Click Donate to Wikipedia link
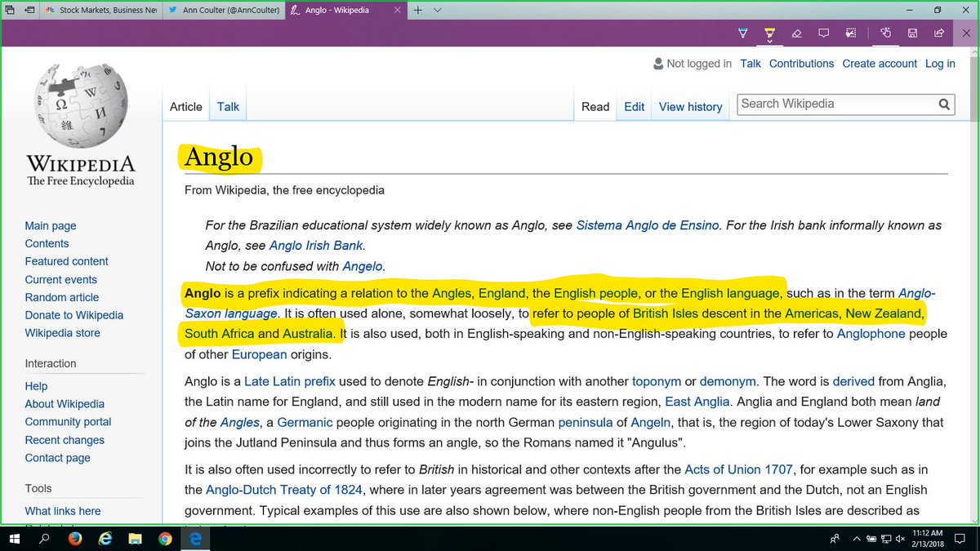Screen dimensions: 980x551 (x=74, y=316)
